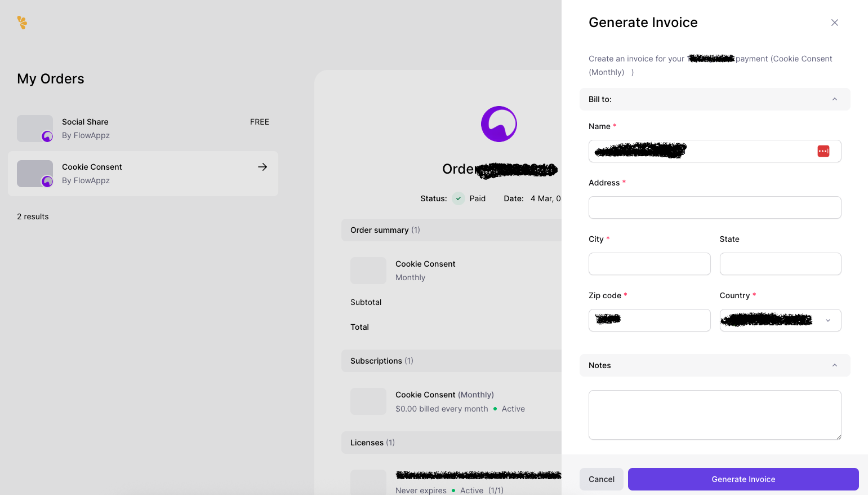The height and width of the screenshot is (495, 868).
Task: Click the orange logo in top-left corner
Action: tap(22, 23)
